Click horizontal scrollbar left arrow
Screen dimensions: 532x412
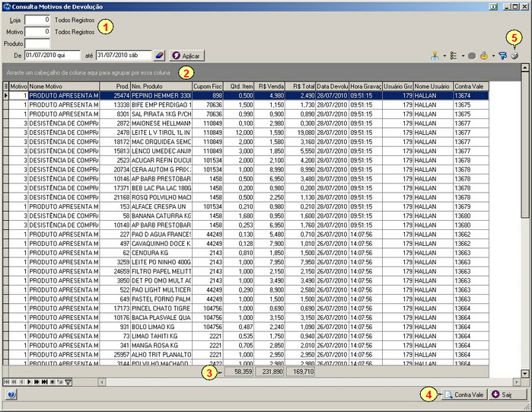tap(102, 382)
